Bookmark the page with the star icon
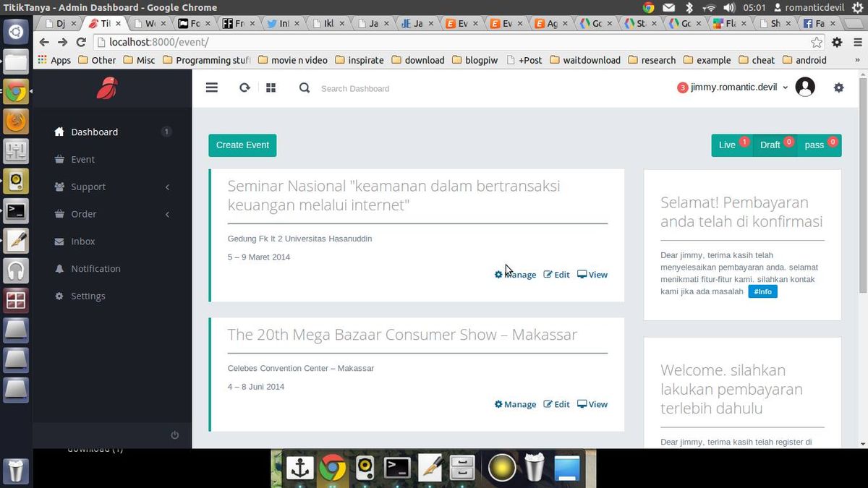The height and width of the screenshot is (488, 868). (817, 42)
